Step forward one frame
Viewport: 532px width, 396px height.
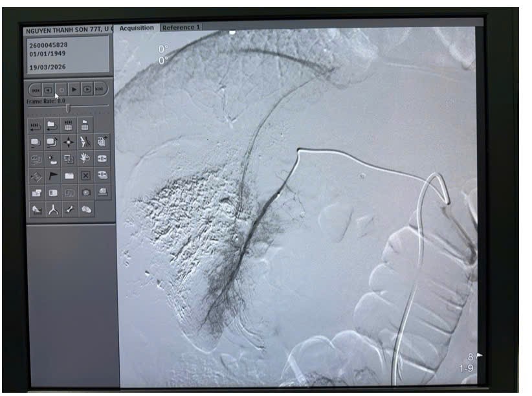tap(87, 90)
